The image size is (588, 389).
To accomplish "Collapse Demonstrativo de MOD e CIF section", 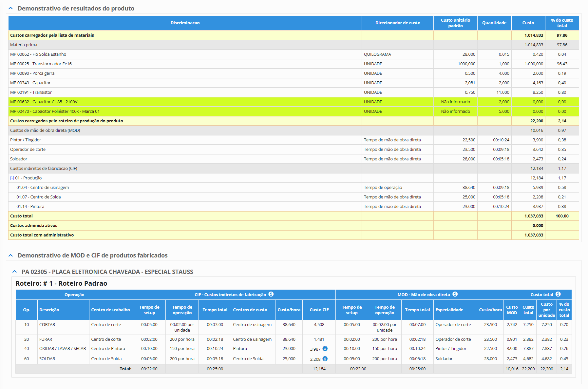I will click(x=11, y=256).
